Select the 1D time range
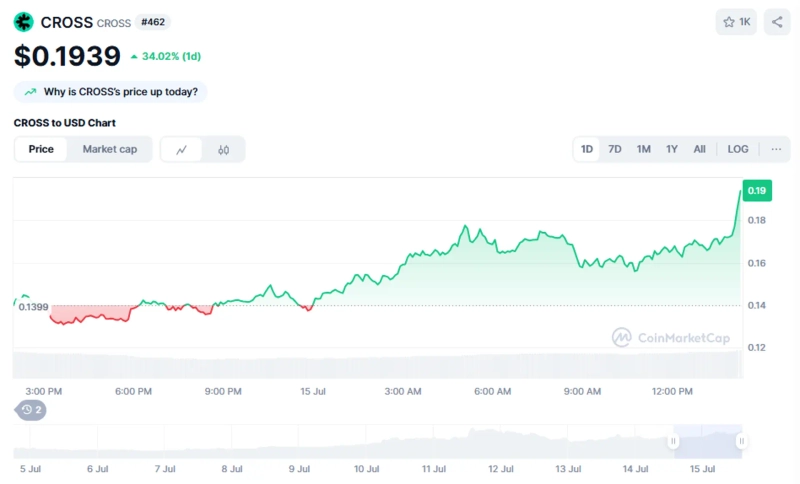Viewport: 800px width, 484px height. (587, 149)
